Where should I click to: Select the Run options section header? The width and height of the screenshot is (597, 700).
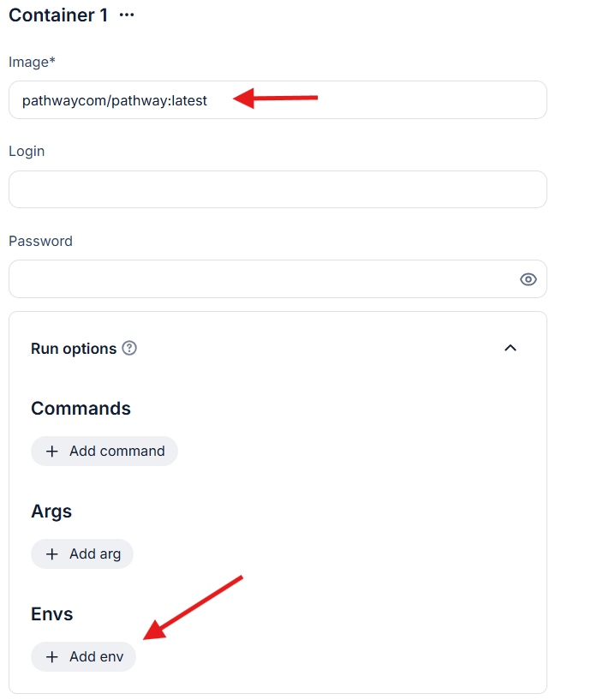(x=74, y=348)
